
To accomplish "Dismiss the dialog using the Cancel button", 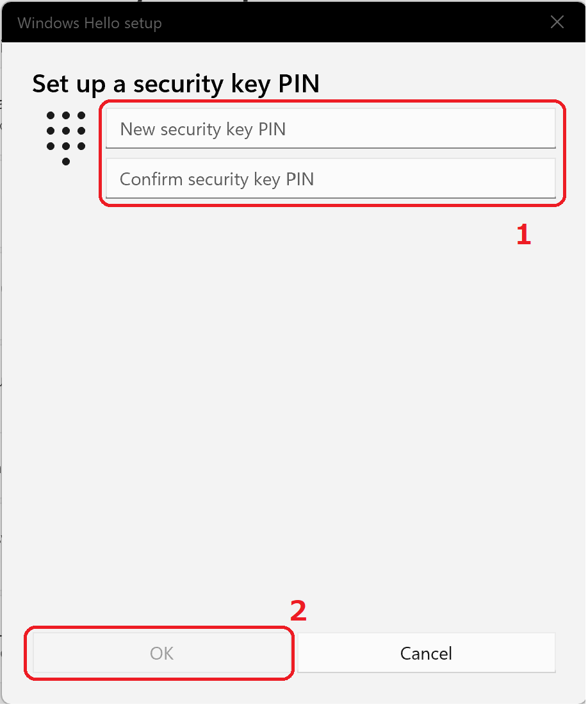I will click(x=426, y=653).
